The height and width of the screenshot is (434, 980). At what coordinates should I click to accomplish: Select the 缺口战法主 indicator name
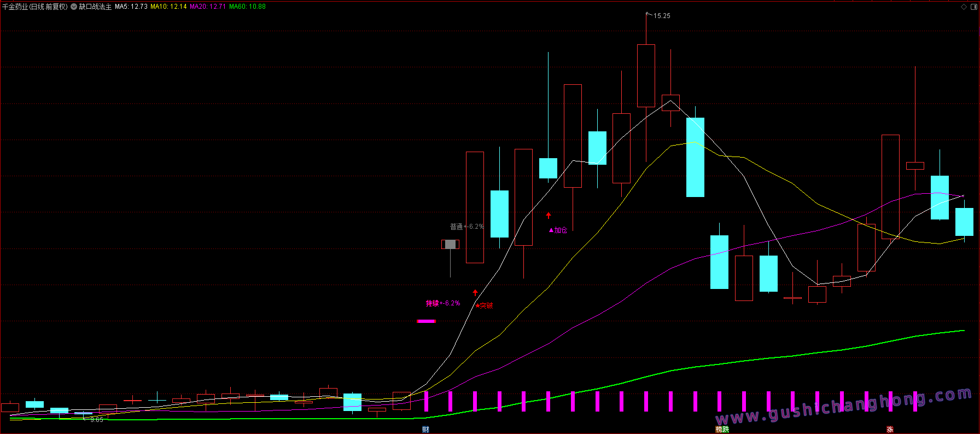coord(95,7)
